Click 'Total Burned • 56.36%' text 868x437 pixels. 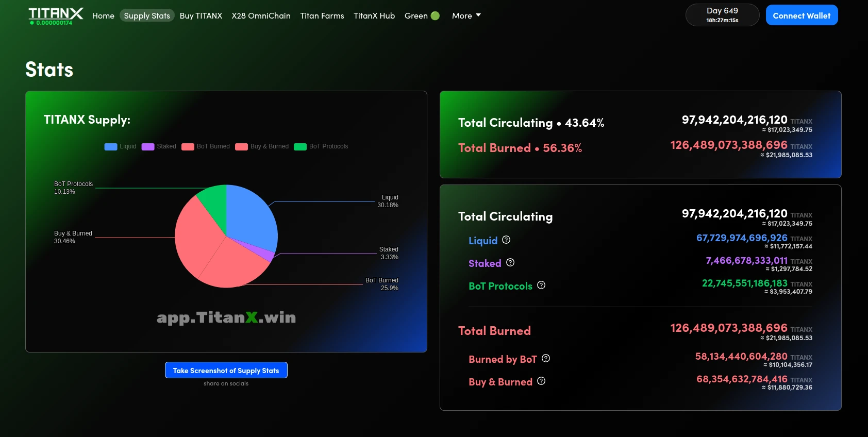tap(520, 148)
